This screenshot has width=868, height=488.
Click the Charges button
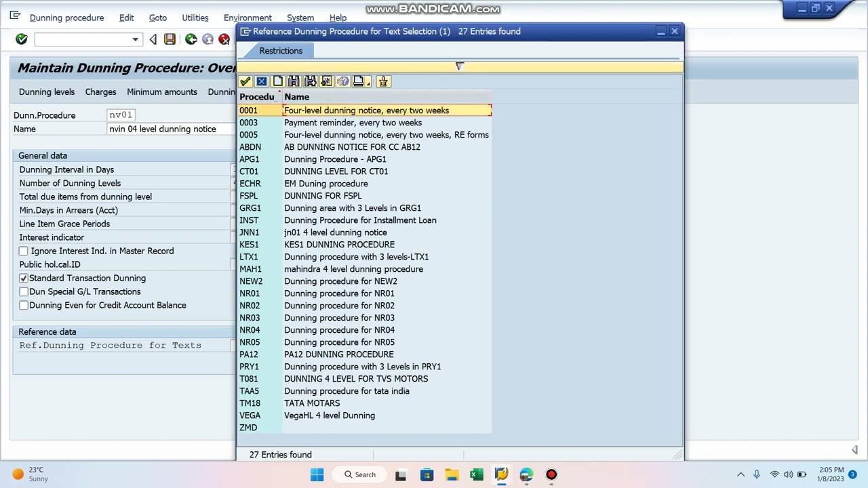(x=100, y=91)
